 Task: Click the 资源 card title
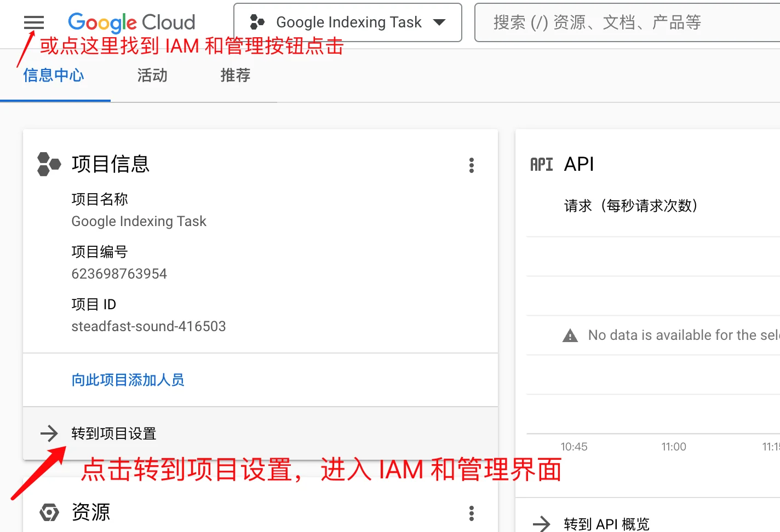91,512
